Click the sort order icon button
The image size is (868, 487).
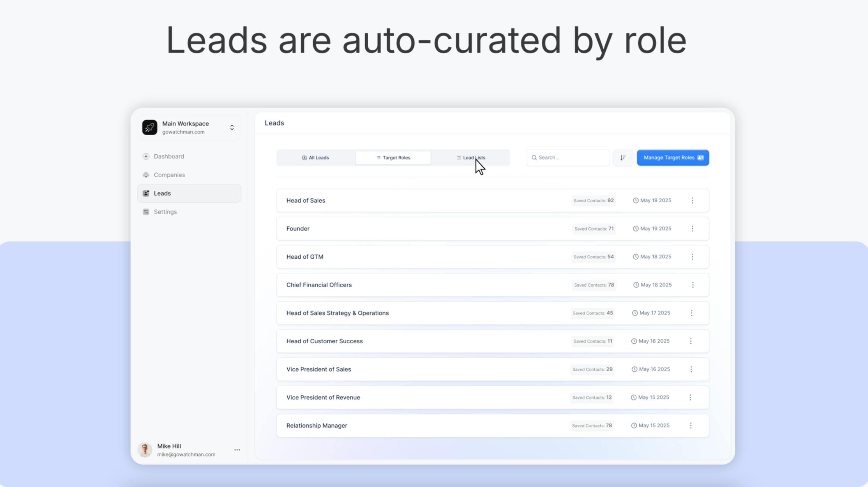pyautogui.click(x=623, y=158)
